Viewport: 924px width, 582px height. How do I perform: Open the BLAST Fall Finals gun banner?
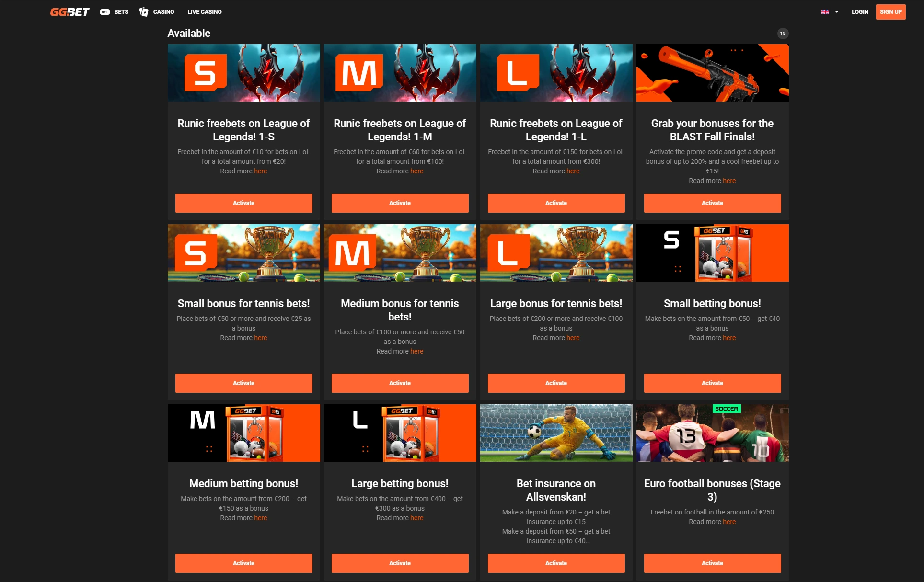pyautogui.click(x=713, y=73)
